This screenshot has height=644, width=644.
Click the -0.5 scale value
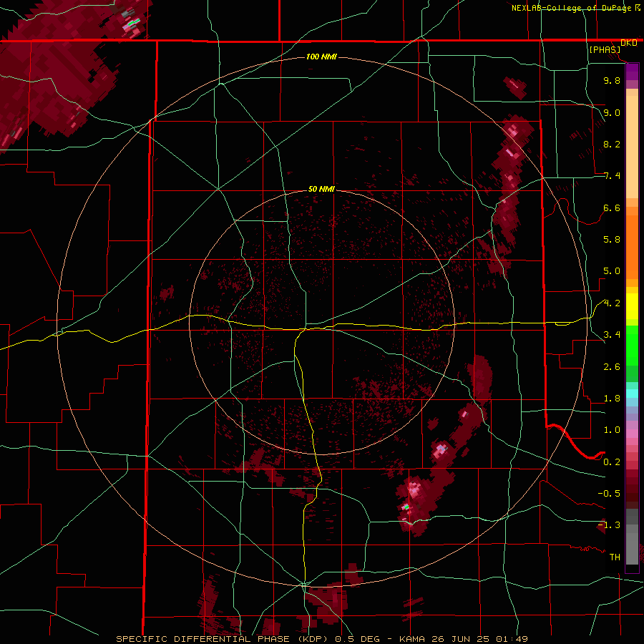[609, 493]
